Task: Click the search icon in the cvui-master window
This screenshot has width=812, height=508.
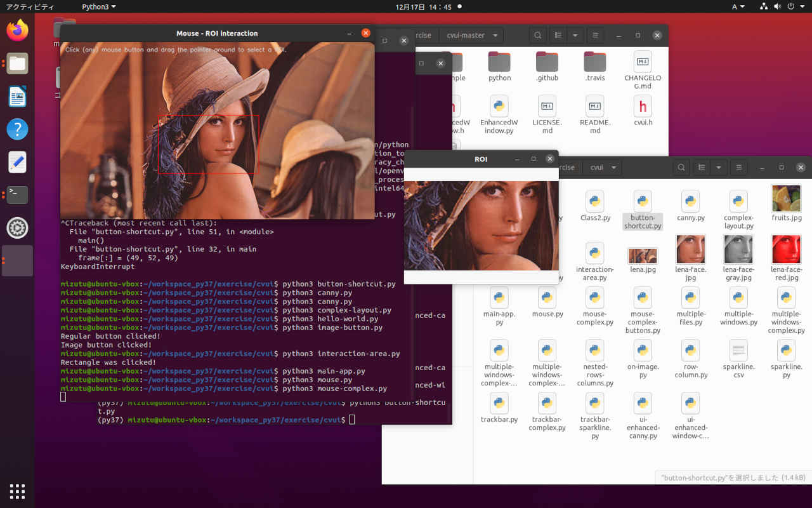Action: (x=537, y=36)
